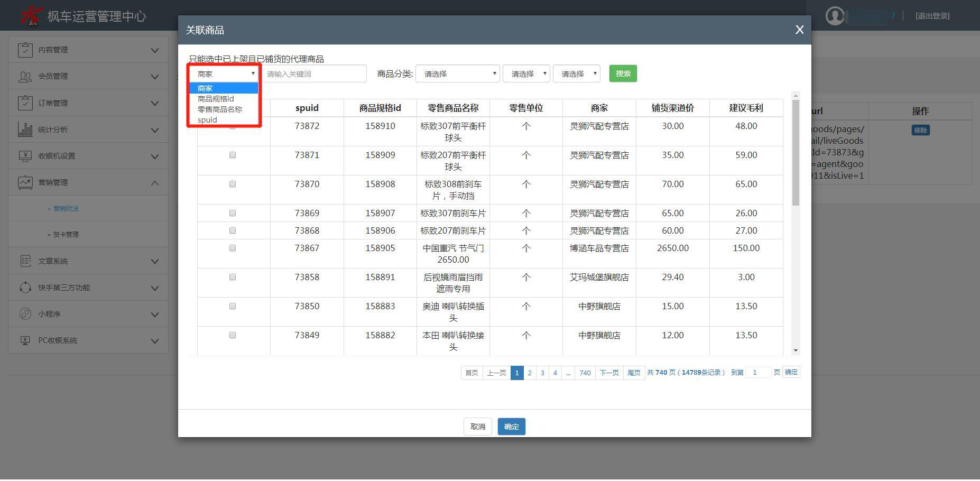The width and height of the screenshot is (980, 481).
Task: Tick checkbox for spuid 73850 row
Action: coord(233,306)
